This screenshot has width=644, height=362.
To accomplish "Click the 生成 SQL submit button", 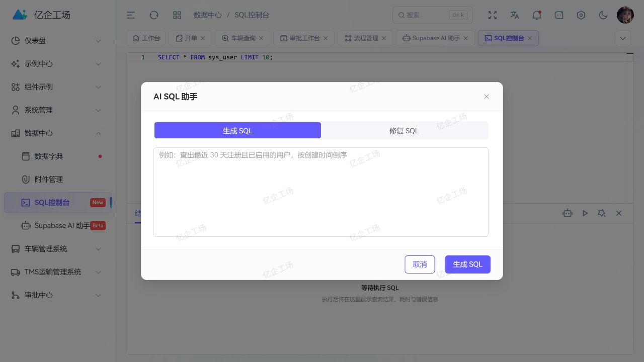I will click(467, 264).
